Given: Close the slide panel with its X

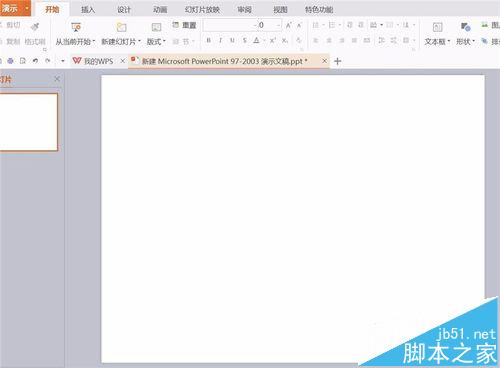Looking at the screenshot, I should tap(57, 79).
